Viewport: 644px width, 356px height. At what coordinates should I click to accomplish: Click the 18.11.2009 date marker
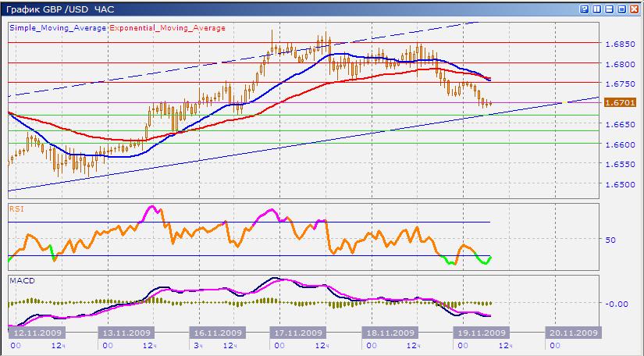coord(388,332)
